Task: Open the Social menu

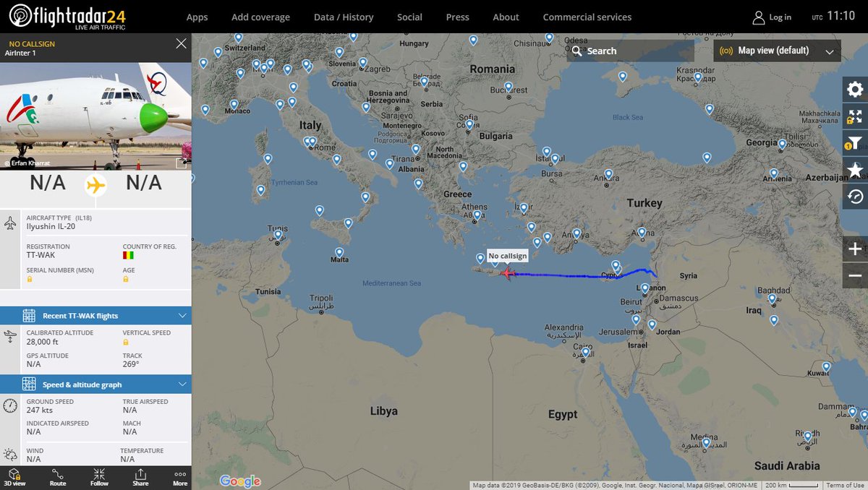Action: coord(409,17)
